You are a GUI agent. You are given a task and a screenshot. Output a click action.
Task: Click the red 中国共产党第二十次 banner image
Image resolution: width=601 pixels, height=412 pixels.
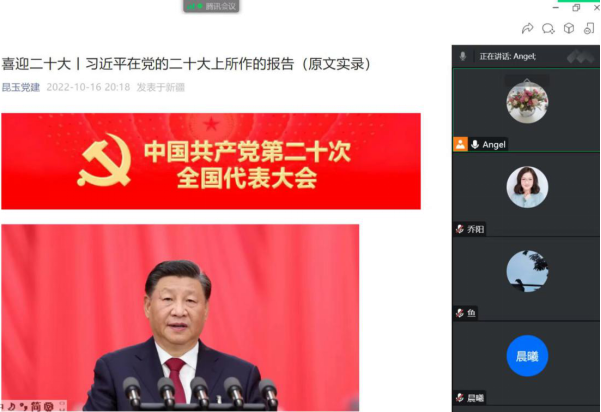[x=211, y=161]
